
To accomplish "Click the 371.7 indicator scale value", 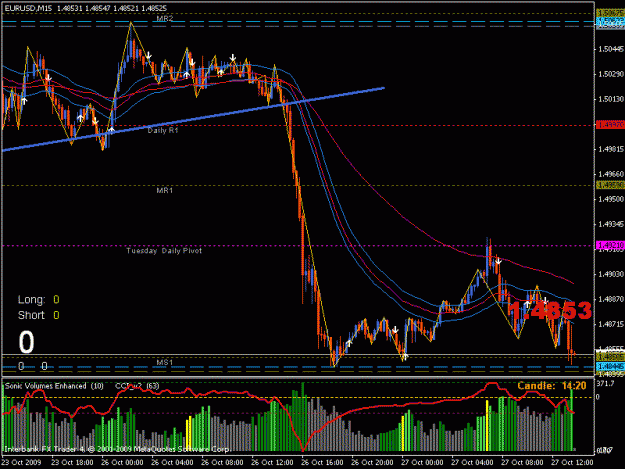I will [x=606, y=383].
